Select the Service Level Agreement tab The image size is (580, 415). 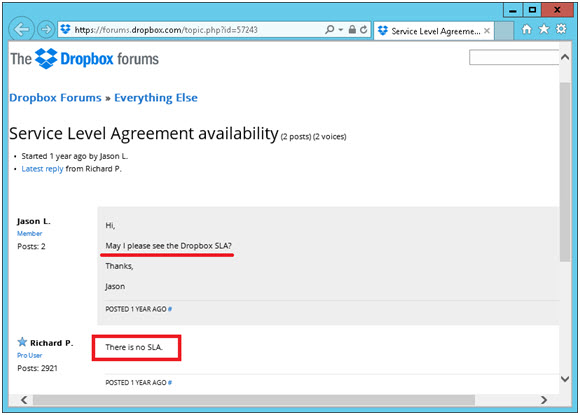tap(430, 31)
